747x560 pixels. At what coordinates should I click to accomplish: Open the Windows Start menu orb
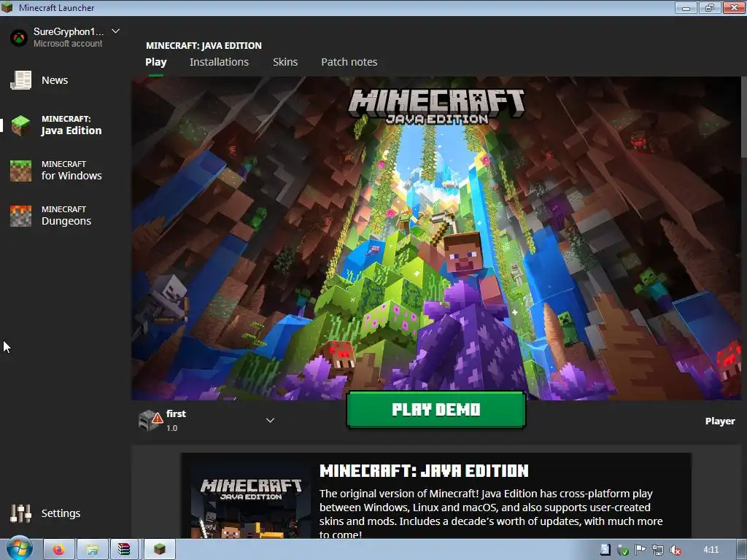[20, 549]
